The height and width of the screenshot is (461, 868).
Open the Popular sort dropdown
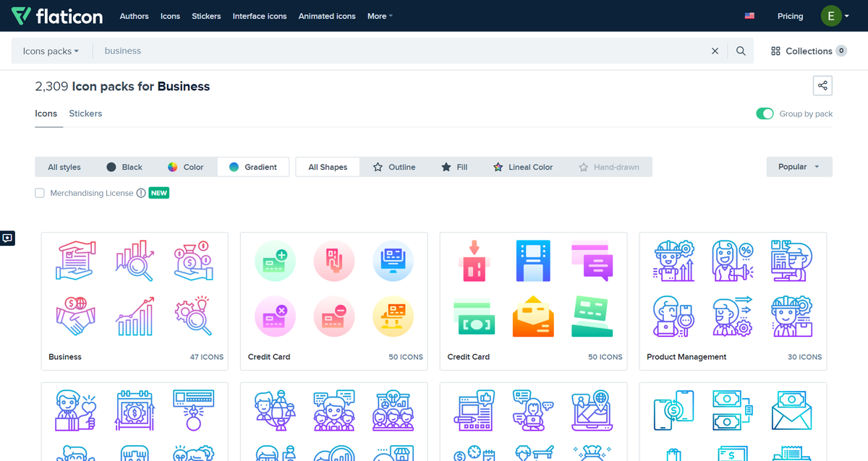[799, 166]
